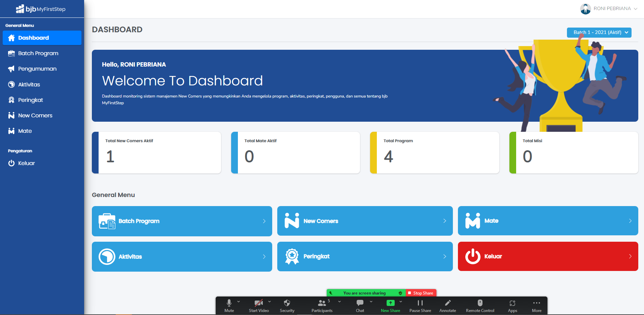Viewport: 644px width, 315px height.
Task: Open Batch Program from the sidebar
Action: tap(42, 53)
